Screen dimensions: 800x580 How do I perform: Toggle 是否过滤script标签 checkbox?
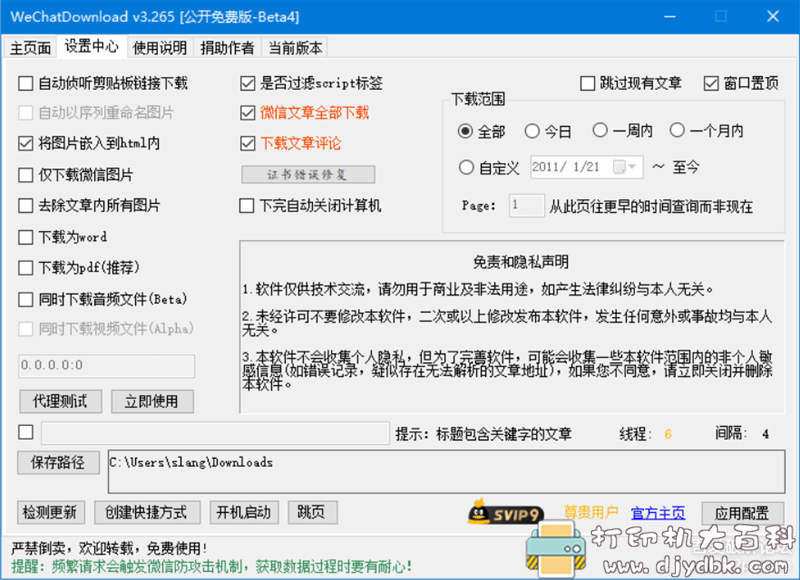pos(247,83)
